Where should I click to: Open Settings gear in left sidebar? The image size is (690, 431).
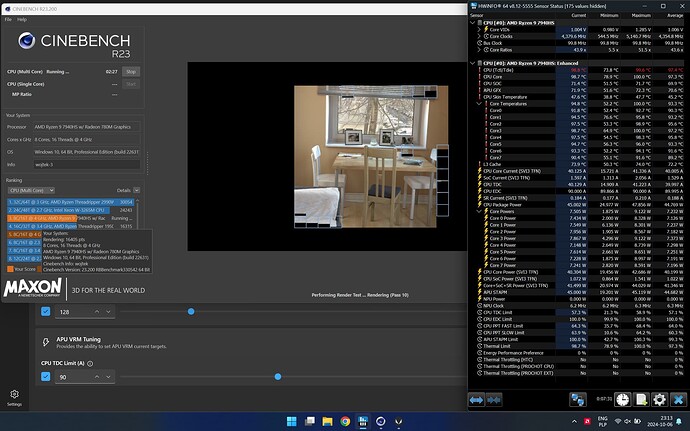pos(14,396)
